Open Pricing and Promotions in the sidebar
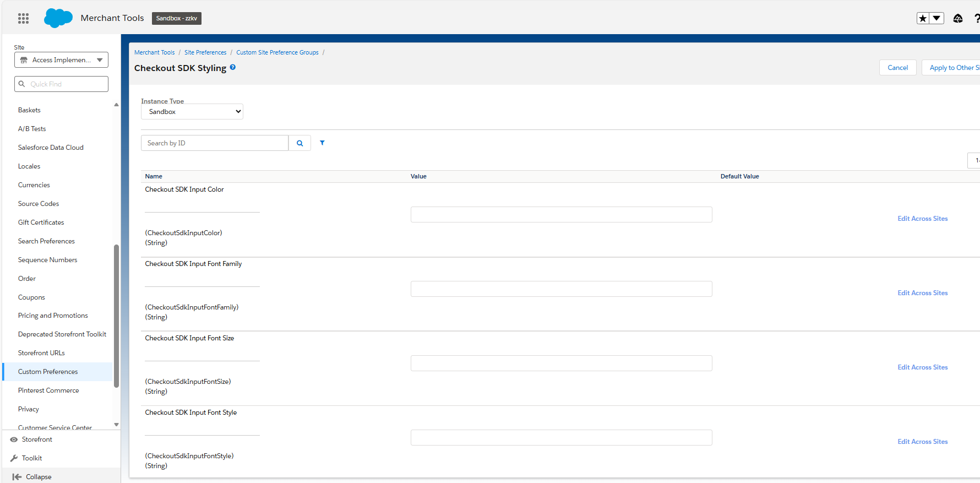 (53, 316)
